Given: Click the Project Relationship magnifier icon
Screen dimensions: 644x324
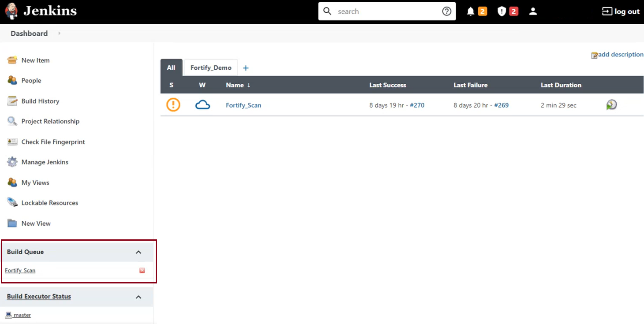Looking at the screenshot, I should [x=12, y=121].
